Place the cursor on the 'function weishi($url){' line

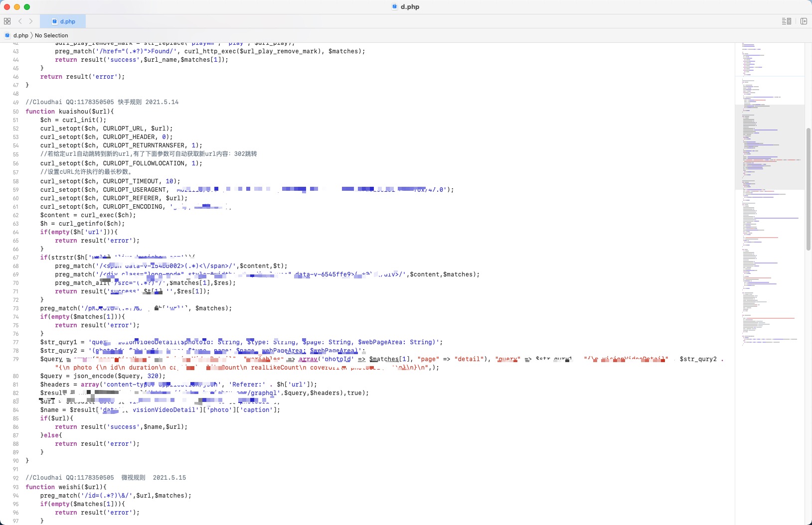pyautogui.click(x=66, y=487)
